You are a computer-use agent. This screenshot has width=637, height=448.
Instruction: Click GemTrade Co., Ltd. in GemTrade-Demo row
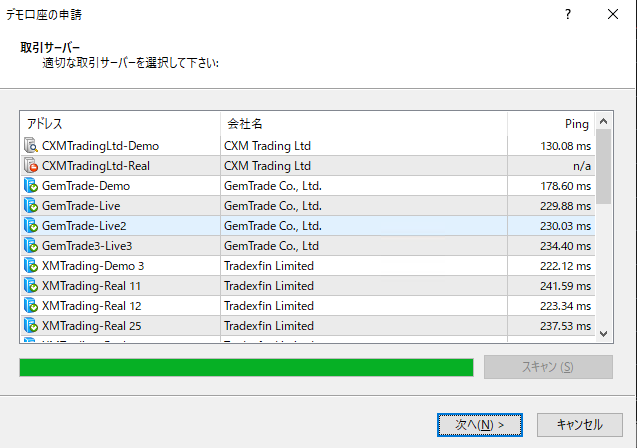click(x=273, y=186)
